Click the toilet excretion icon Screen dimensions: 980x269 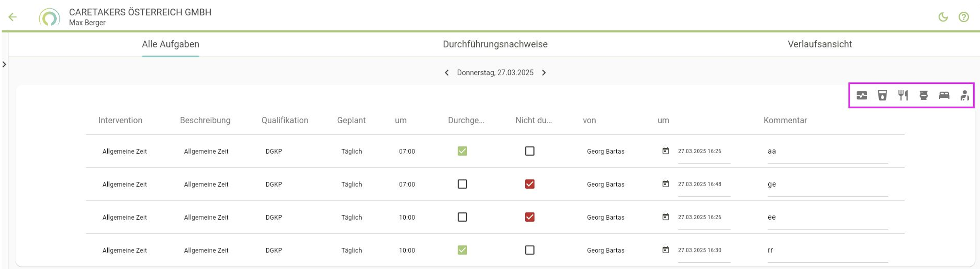tap(924, 96)
